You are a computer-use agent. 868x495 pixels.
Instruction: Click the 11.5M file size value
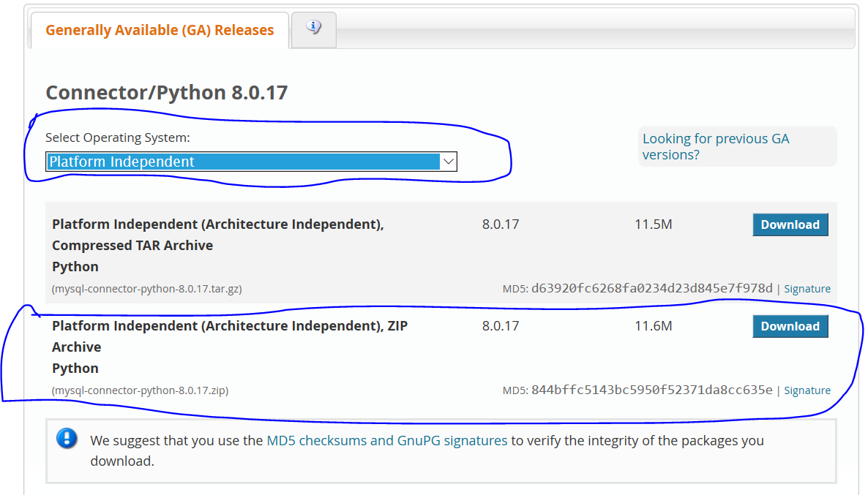point(654,224)
